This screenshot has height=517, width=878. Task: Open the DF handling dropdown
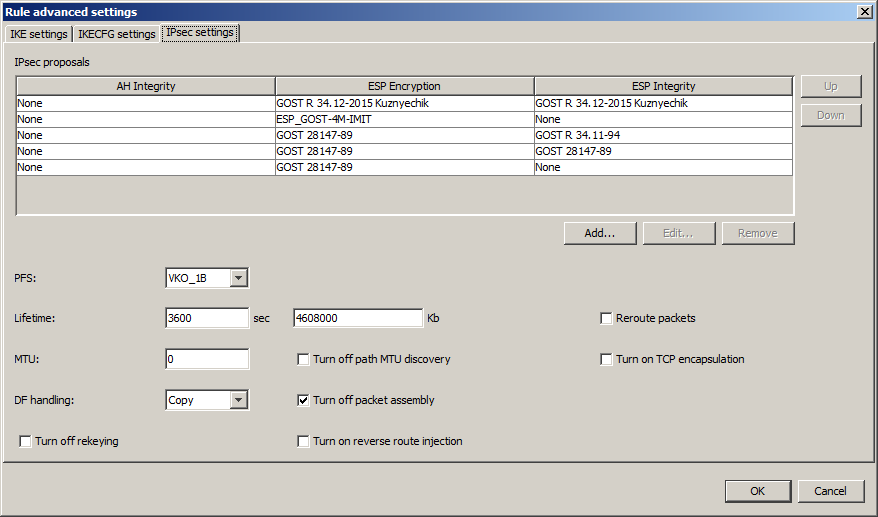pyautogui.click(x=239, y=400)
